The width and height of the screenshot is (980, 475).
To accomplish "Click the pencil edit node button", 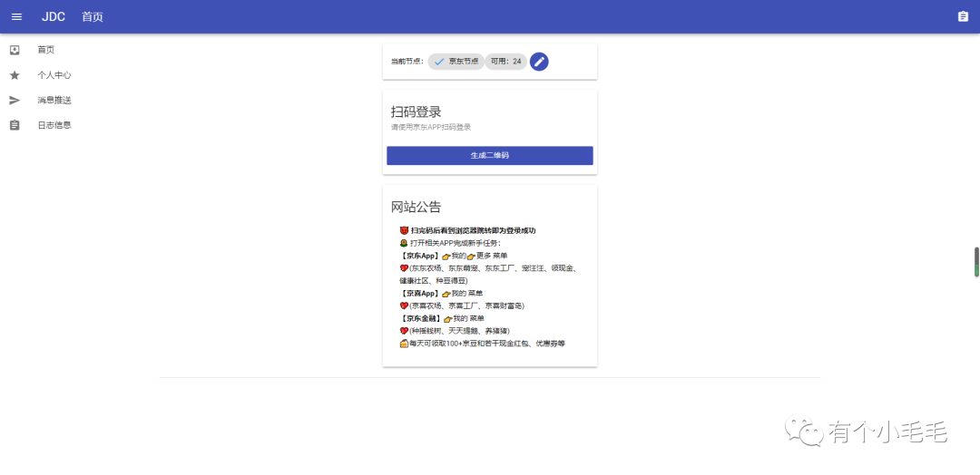I will click(539, 61).
